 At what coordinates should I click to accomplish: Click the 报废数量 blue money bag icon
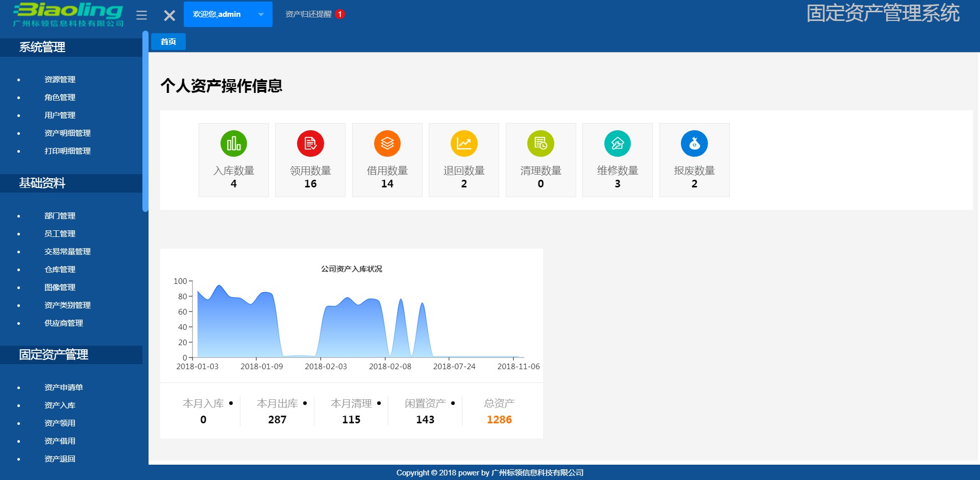(694, 143)
